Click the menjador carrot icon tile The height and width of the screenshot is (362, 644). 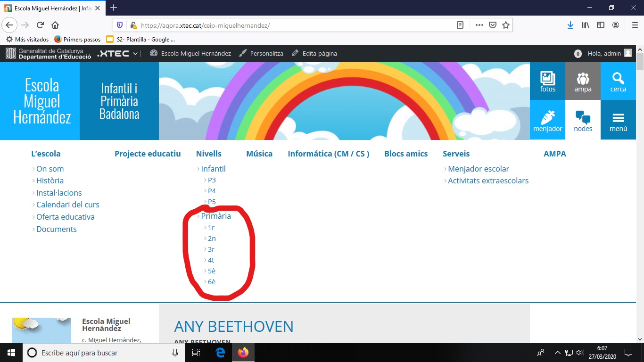pyautogui.click(x=547, y=120)
